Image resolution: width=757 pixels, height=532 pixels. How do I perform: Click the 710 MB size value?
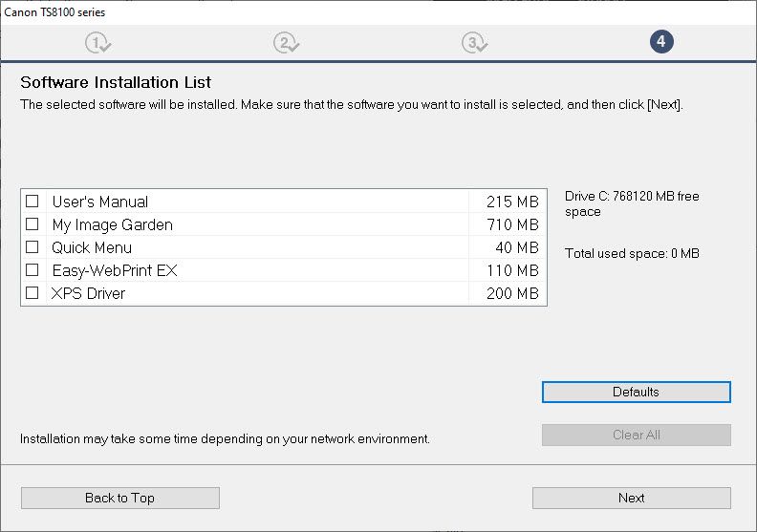coord(512,224)
